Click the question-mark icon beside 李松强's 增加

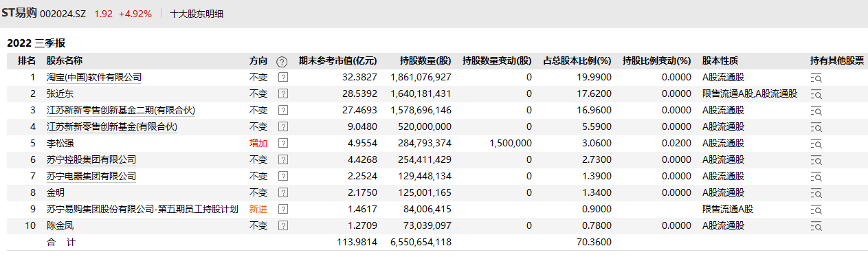(282, 143)
